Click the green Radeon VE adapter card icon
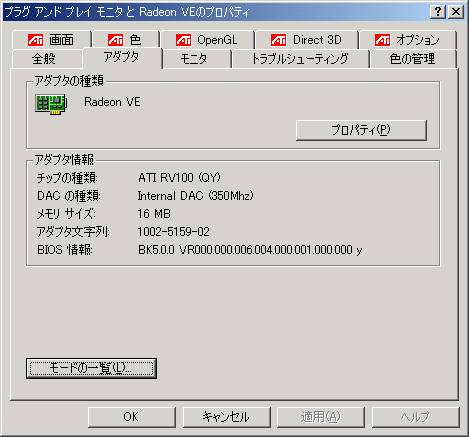 51,104
